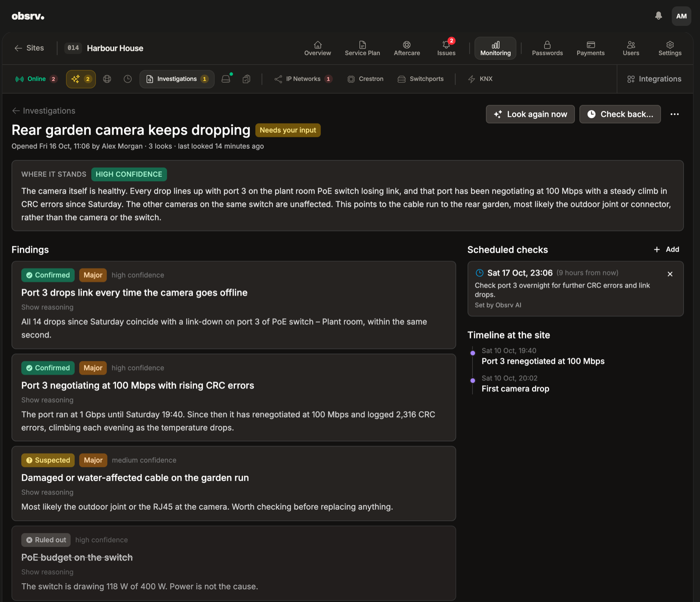This screenshot has height=602, width=700.
Task: Expand Show reasoning under PoE budget finding
Action: click(47, 572)
